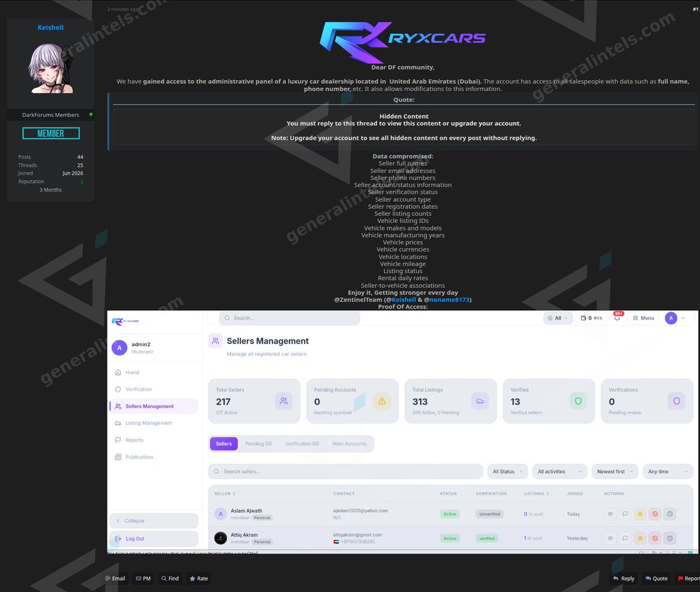This screenshot has width=700, height=592.
Task: Select the Sellers tab
Action: [x=223, y=444]
